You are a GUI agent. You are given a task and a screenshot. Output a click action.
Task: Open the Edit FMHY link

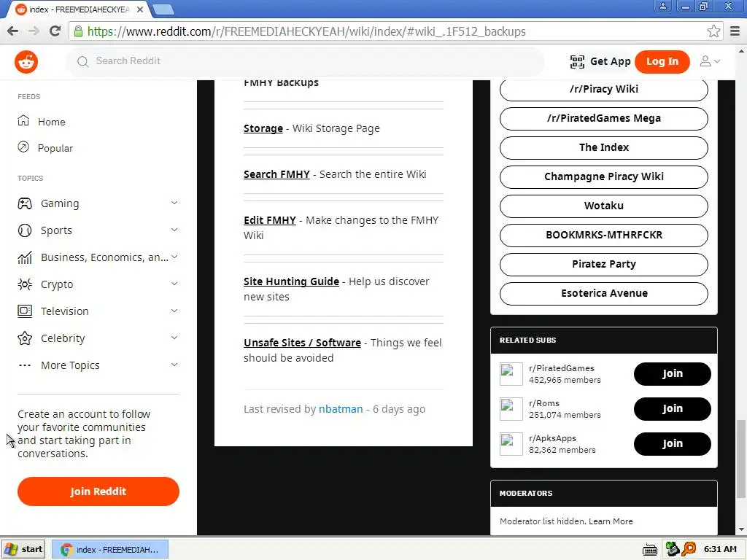tap(270, 220)
